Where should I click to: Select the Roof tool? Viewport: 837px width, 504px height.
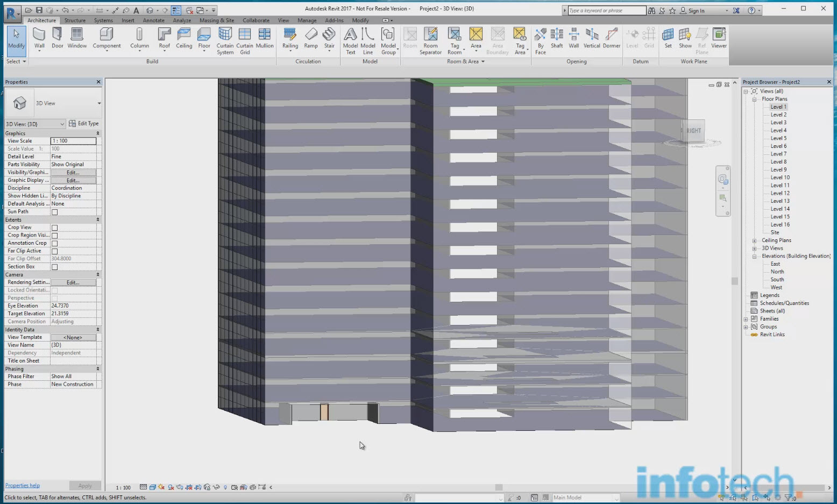click(x=165, y=39)
